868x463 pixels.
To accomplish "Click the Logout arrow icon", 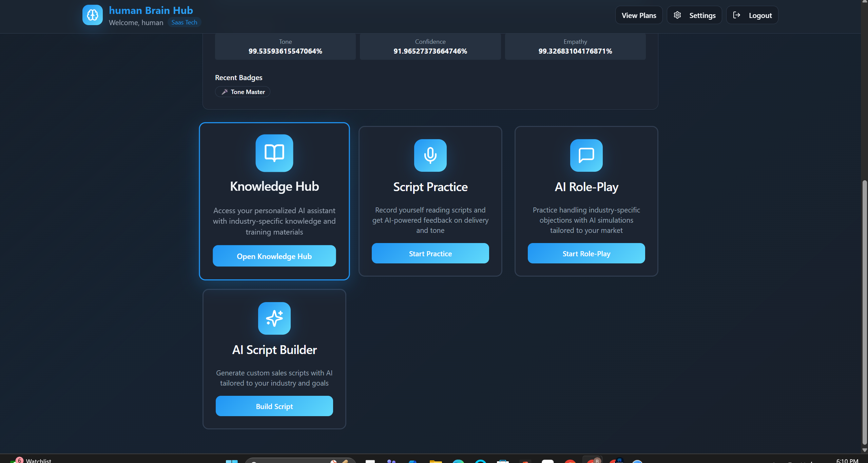I will click(x=736, y=15).
